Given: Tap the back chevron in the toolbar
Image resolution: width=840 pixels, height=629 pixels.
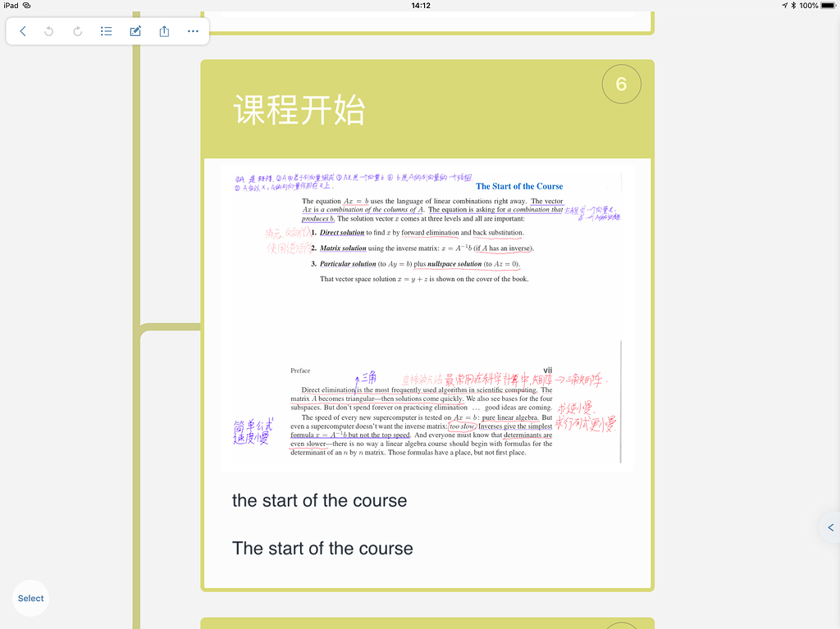Looking at the screenshot, I should (x=22, y=31).
